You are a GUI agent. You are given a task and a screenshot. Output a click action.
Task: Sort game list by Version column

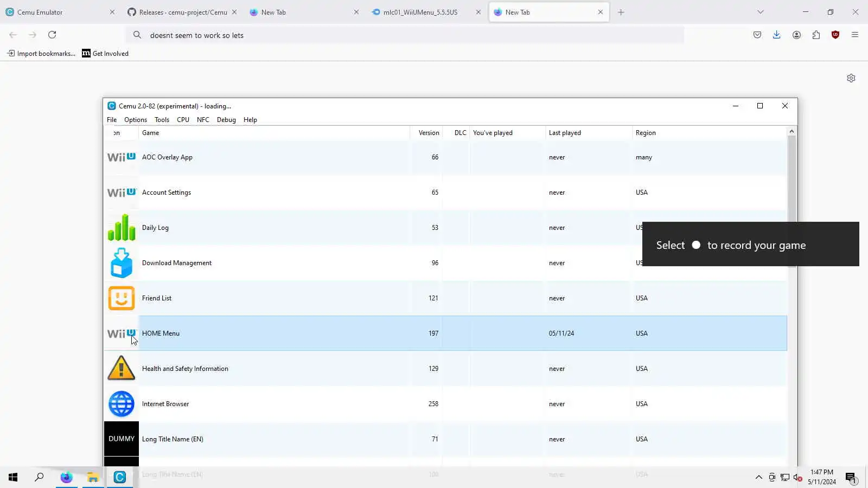[x=426, y=133]
